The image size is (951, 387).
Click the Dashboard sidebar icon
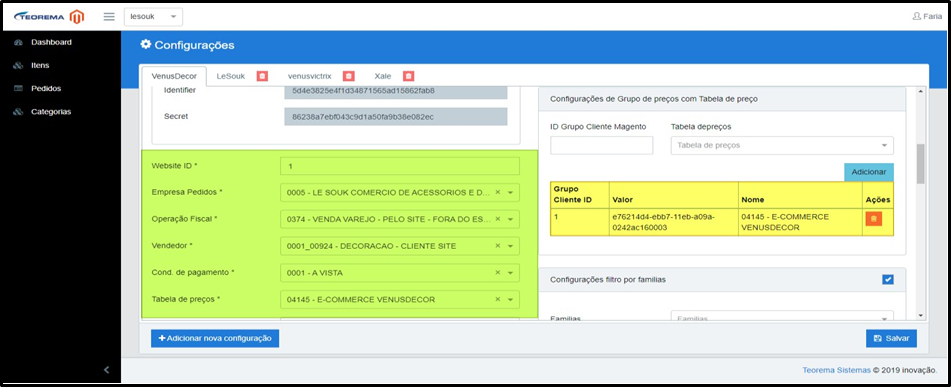(x=18, y=42)
